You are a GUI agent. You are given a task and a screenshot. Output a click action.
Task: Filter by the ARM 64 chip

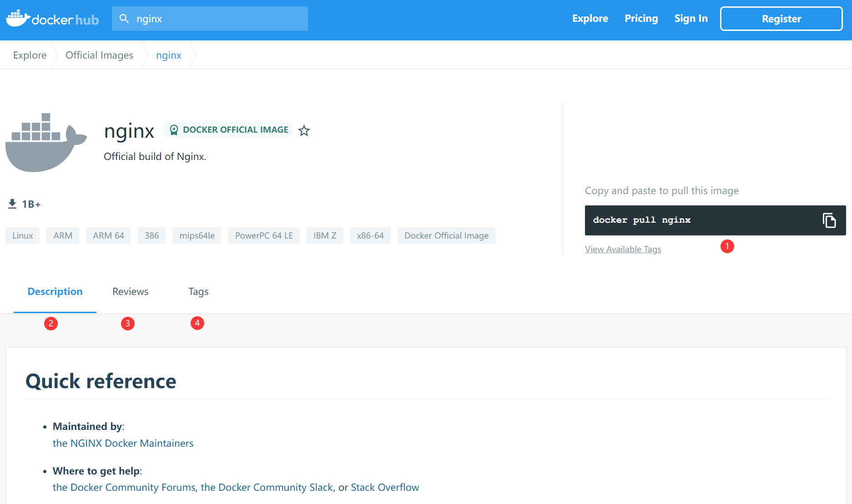click(108, 235)
